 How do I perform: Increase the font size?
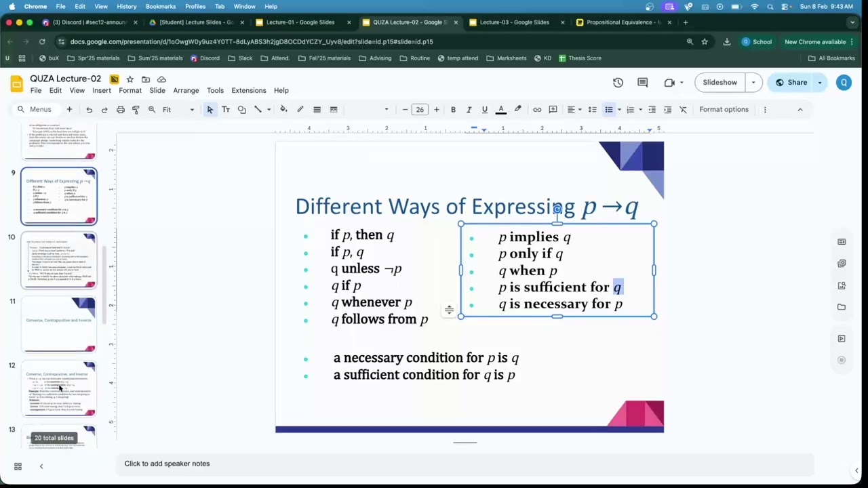click(436, 109)
